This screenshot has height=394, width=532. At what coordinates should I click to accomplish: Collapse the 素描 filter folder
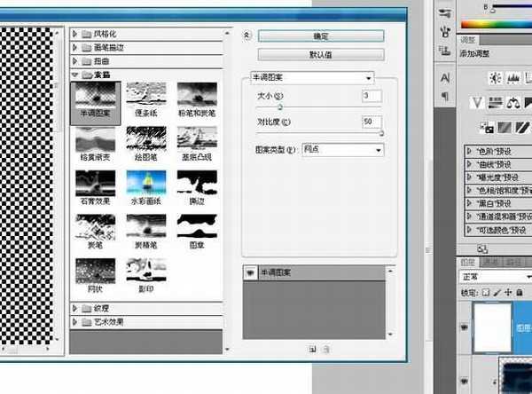(x=76, y=76)
